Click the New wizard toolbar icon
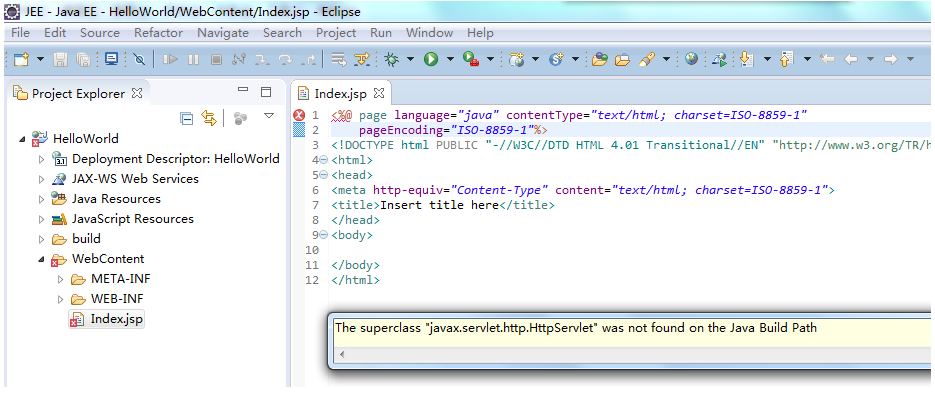The height and width of the screenshot is (396, 935). point(22,59)
